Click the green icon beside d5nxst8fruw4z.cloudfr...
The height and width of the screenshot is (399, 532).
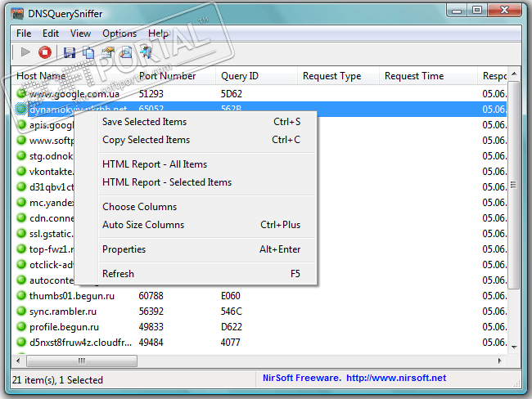click(21, 342)
